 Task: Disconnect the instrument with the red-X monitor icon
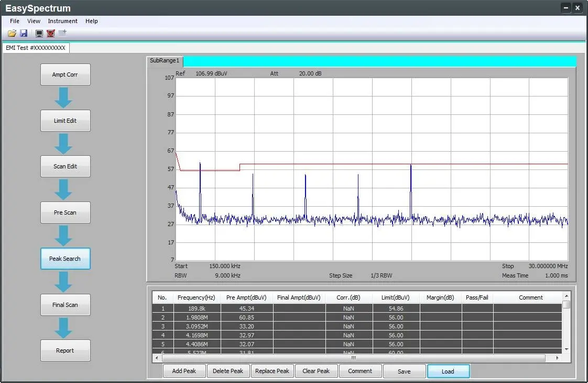50,33
